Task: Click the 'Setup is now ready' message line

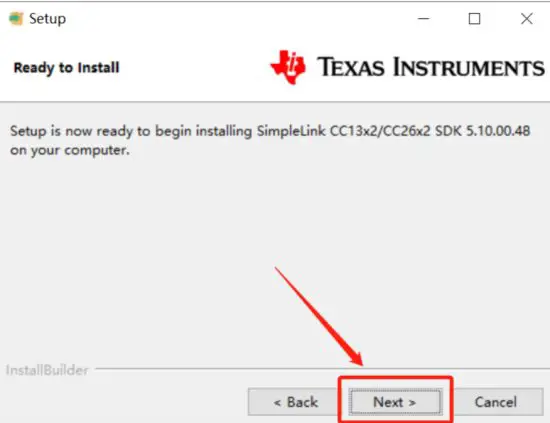Action: pos(270,132)
